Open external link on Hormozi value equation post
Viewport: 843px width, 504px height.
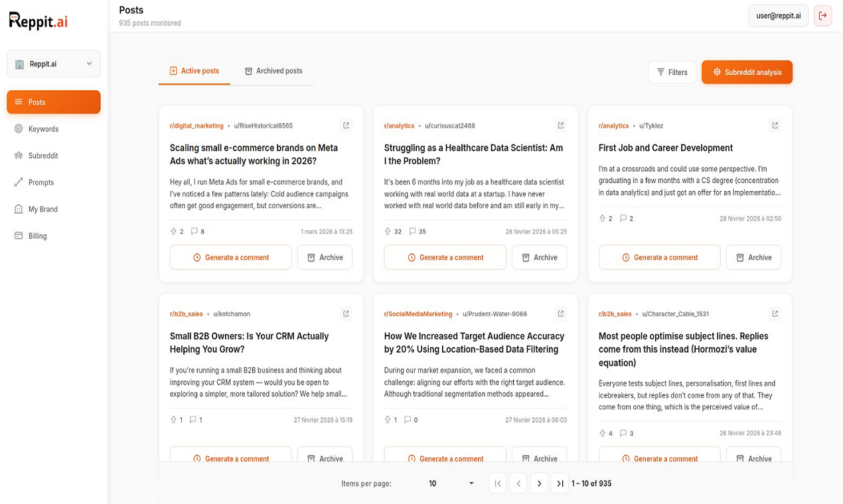pyautogui.click(x=775, y=314)
